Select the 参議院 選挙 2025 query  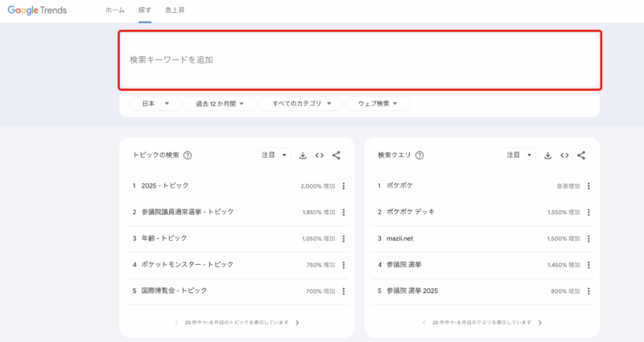(x=482, y=291)
